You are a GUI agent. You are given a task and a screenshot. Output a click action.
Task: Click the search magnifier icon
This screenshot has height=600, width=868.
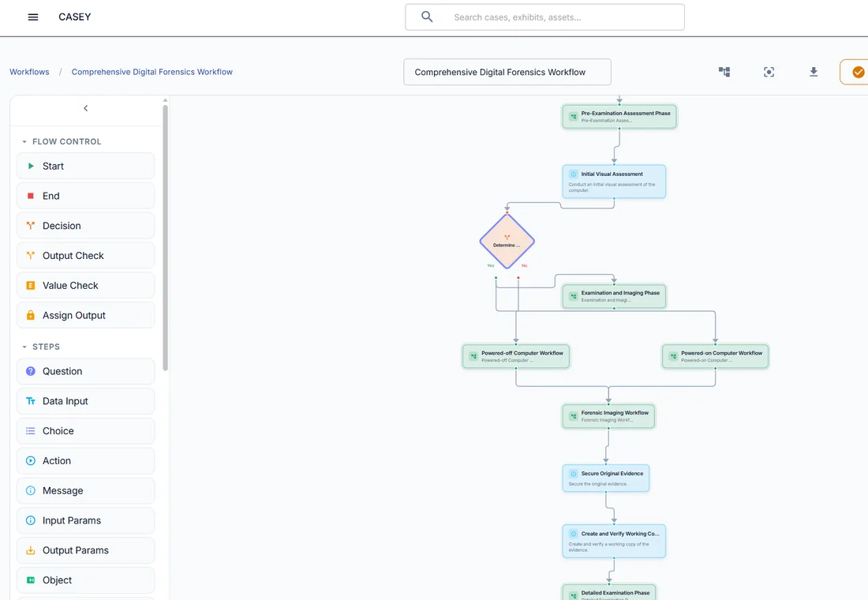427,17
